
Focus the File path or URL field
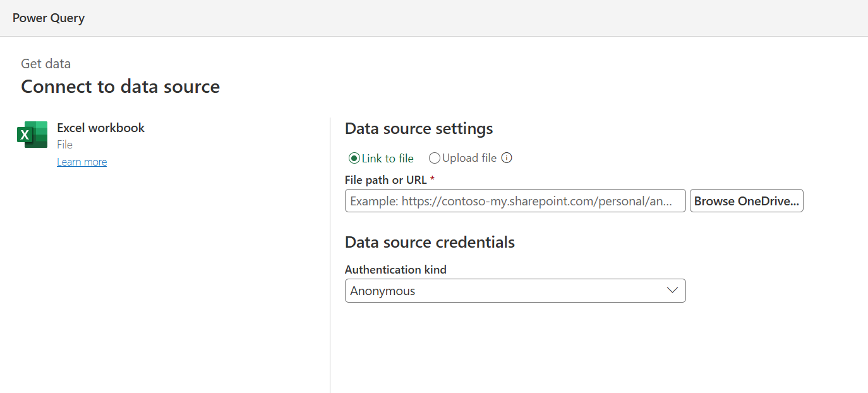click(515, 200)
